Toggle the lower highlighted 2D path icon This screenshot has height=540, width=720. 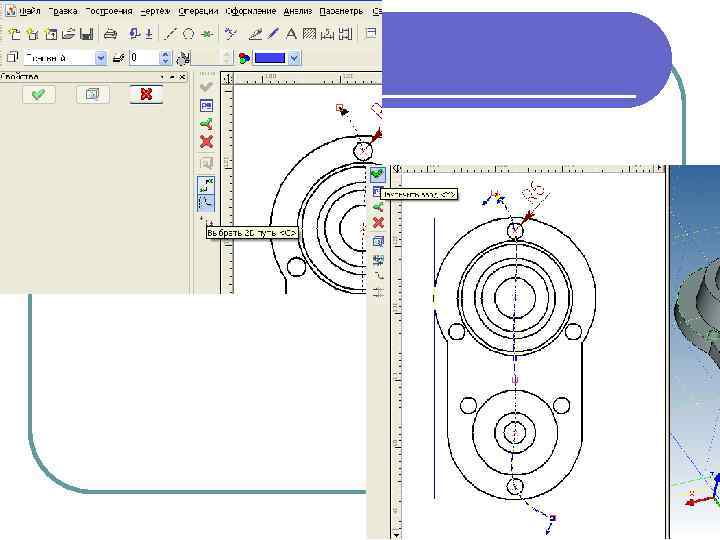coord(206,202)
